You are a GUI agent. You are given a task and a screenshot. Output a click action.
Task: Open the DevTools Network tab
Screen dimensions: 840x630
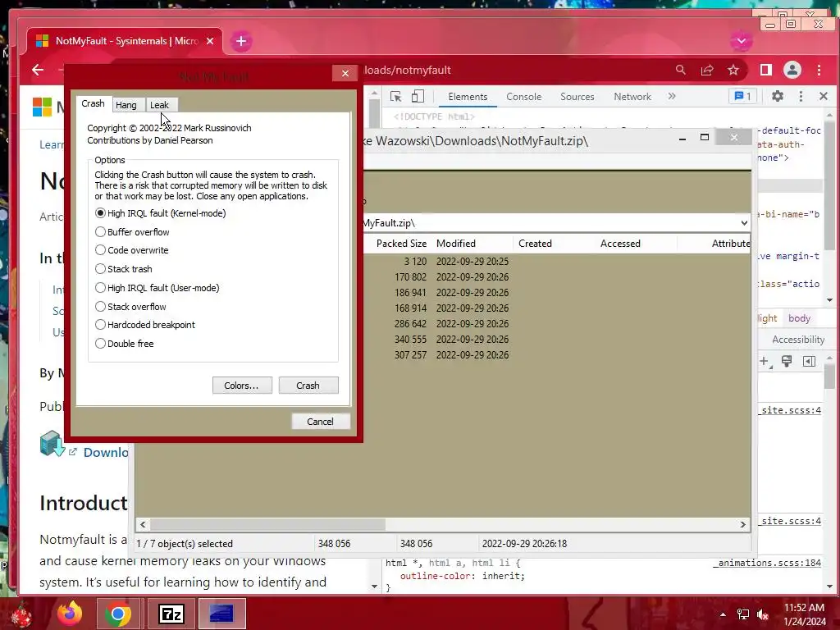coord(632,97)
